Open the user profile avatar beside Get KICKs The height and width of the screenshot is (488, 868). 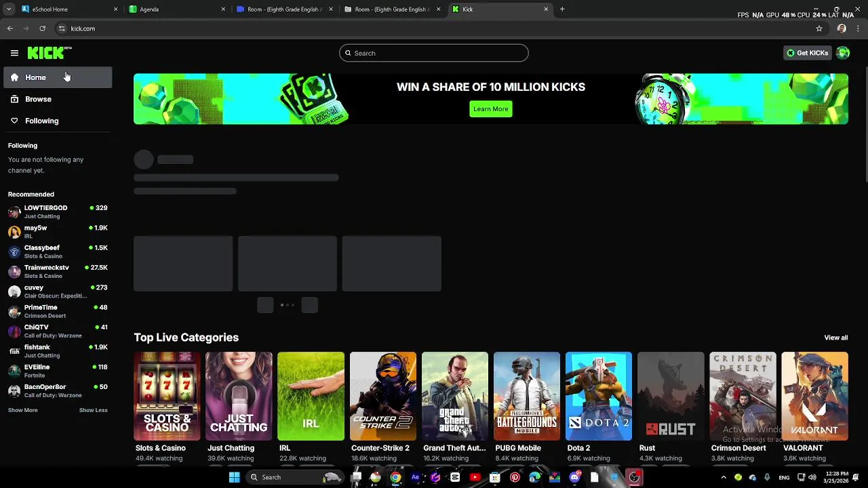pos(843,53)
